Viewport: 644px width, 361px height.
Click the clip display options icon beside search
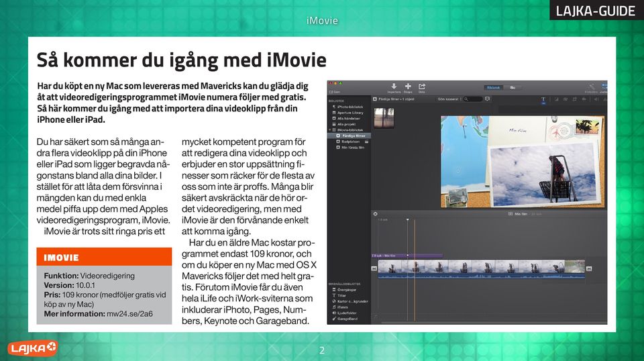tap(488, 99)
